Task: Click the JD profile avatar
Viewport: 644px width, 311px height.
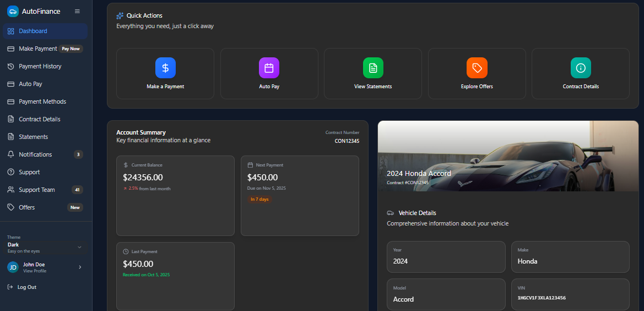Action: pos(13,267)
